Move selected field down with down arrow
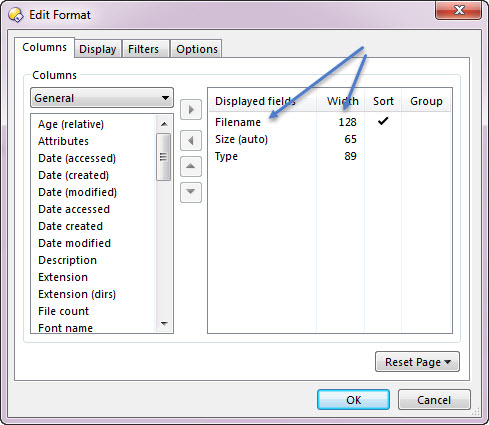 [x=191, y=192]
